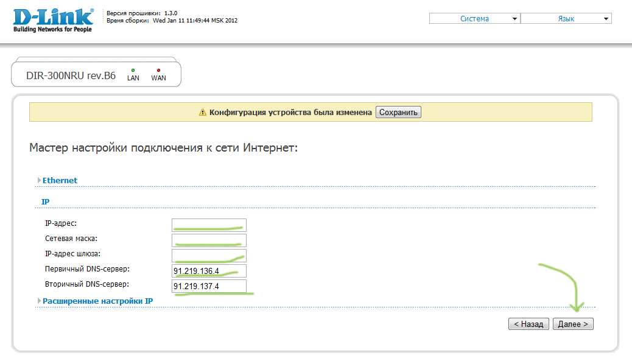The width and height of the screenshot is (632, 364).
Task: Go to next step with Далее
Action: coord(573,324)
